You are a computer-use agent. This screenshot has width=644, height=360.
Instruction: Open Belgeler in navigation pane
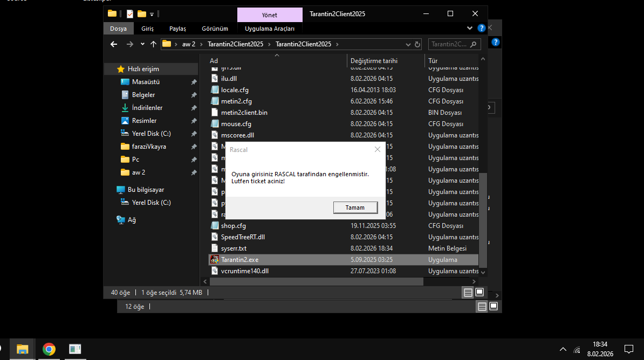143,95
